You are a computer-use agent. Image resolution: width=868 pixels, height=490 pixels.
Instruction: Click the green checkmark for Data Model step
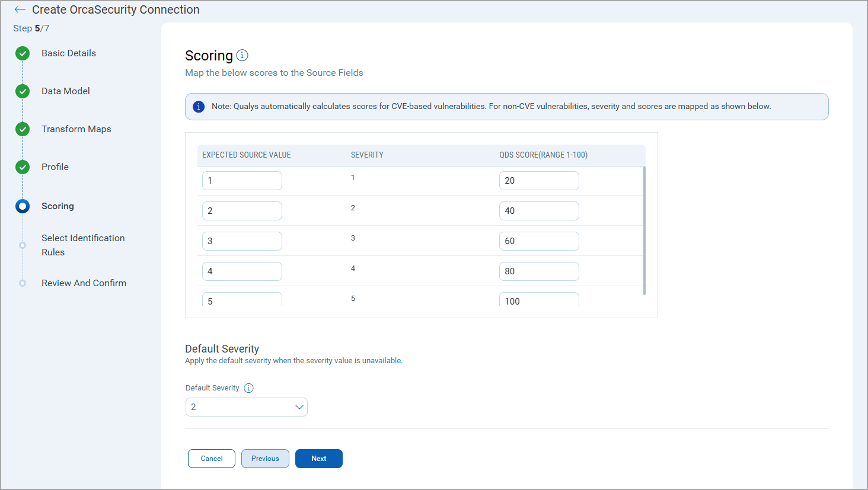(x=23, y=91)
